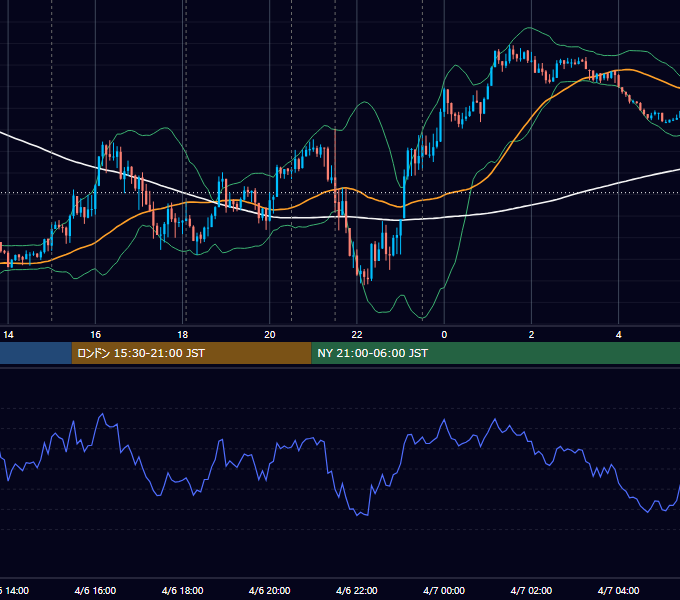Select the 4/6 22:00 label on oscillator axis
Viewport: 680px width, 600px height.
click(357, 590)
